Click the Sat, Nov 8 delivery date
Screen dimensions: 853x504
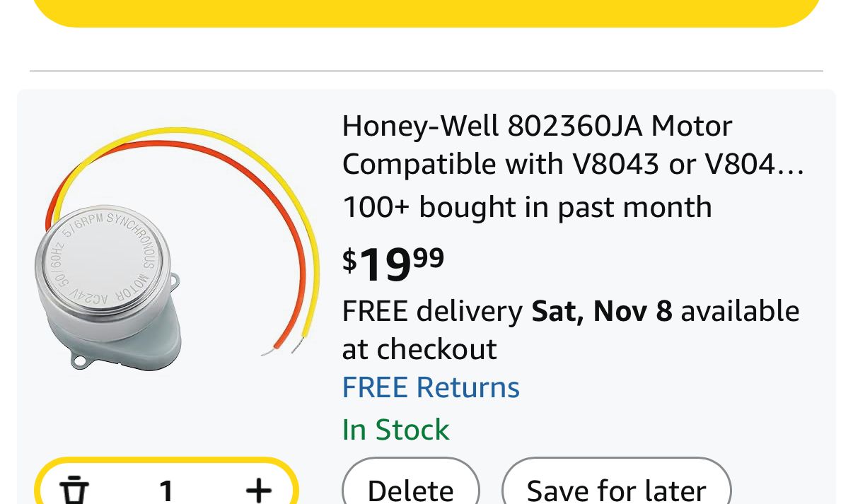pyautogui.click(x=601, y=311)
